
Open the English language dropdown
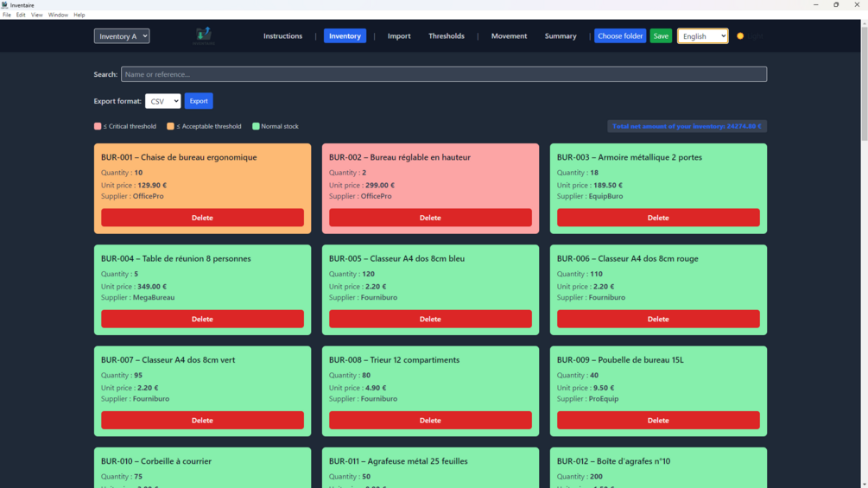click(702, 36)
